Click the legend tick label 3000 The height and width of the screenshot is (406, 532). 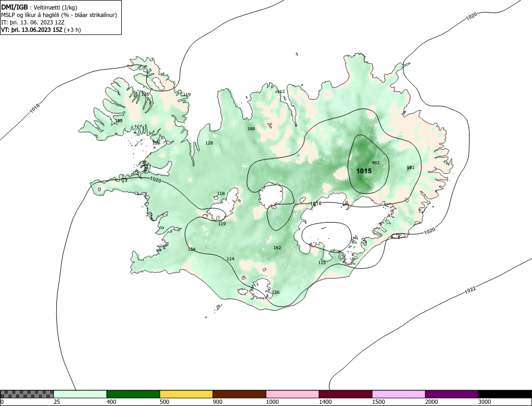[x=485, y=402]
